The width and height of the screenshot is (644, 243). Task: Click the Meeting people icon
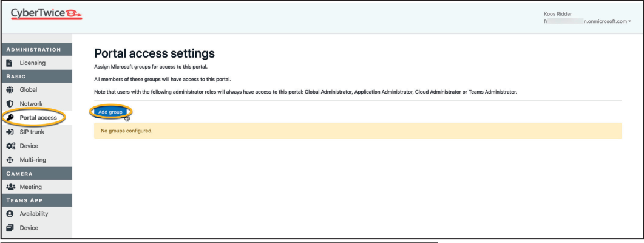click(11, 187)
